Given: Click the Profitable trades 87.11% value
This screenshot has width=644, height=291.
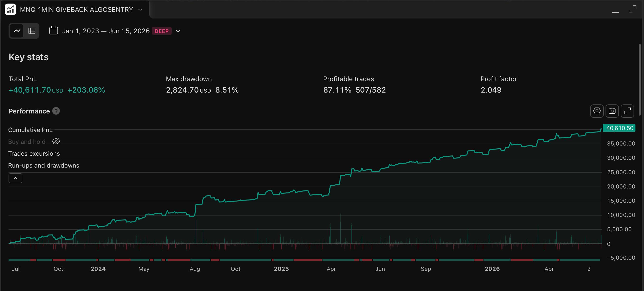Looking at the screenshot, I should 337,90.
